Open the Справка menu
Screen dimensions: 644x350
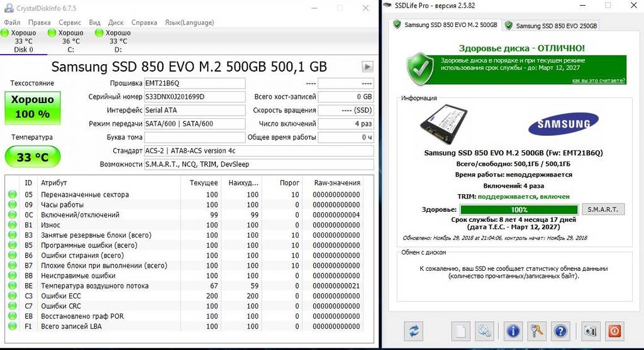(x=144, y=23)
